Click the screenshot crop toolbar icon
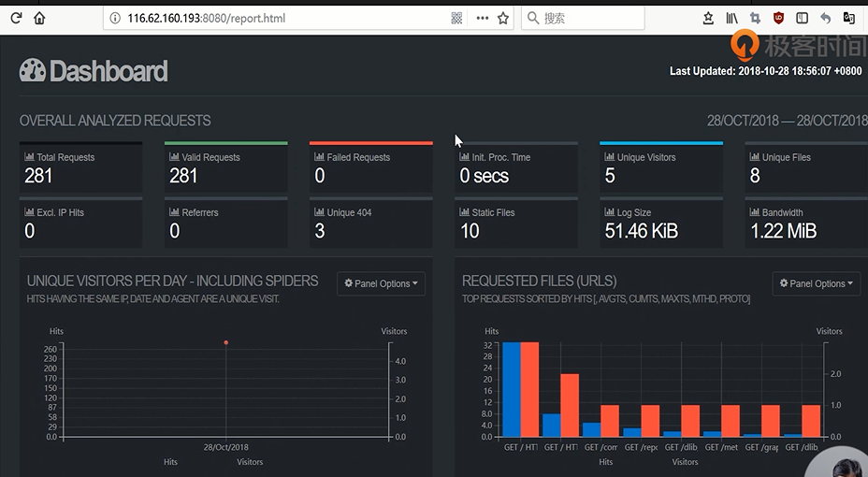Screen dimensions: 868x477 [755, 19]
